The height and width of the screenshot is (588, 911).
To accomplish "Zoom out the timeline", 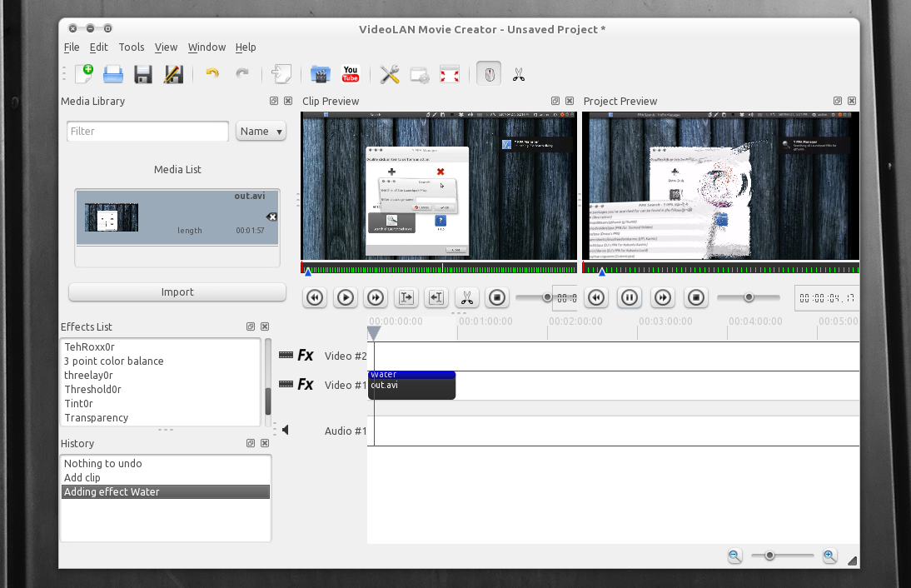I will pos(735,556).
